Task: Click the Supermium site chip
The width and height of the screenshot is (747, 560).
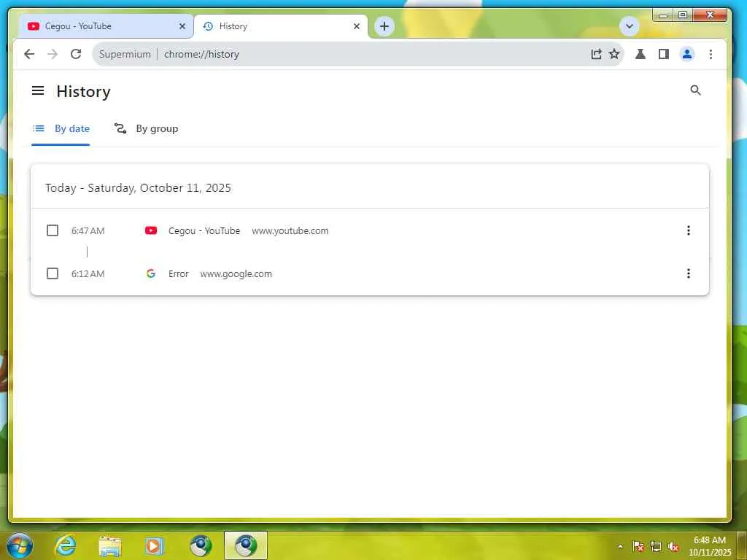Action: [124, 54]
